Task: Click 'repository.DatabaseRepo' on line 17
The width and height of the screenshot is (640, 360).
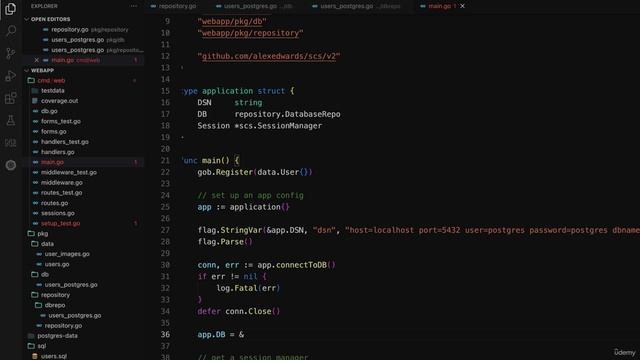Action: (287, 114)
